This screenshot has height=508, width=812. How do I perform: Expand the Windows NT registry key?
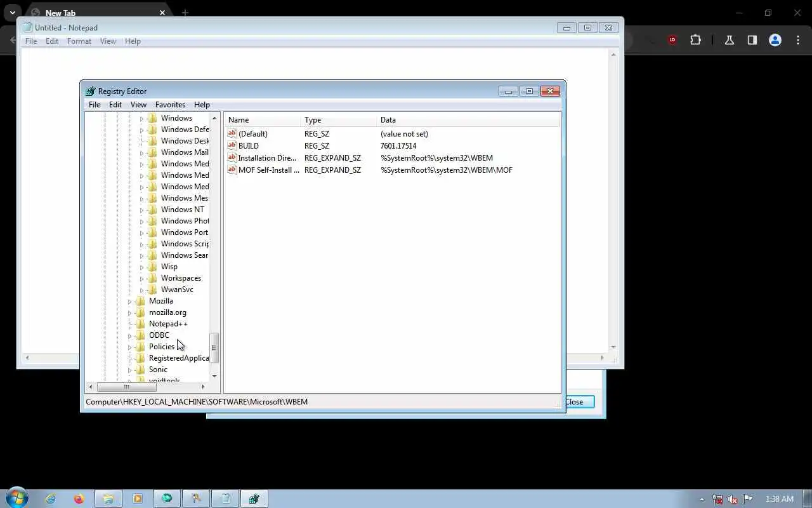142,210
